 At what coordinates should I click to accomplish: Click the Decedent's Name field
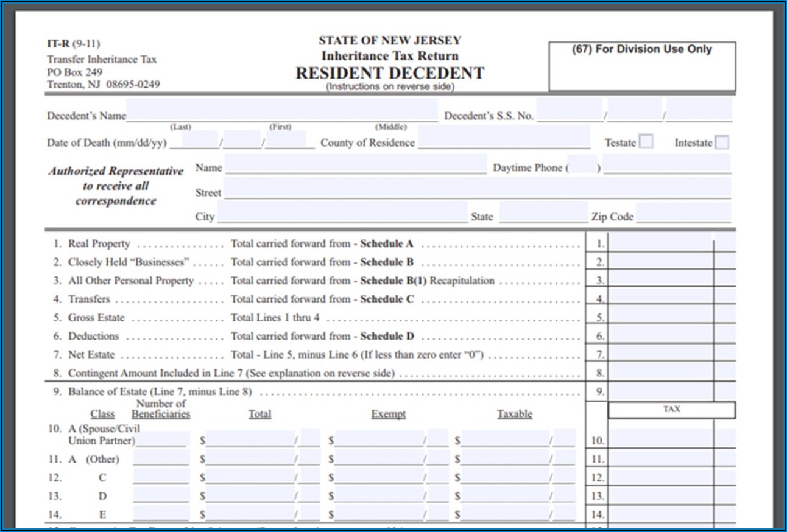(x=281, y=111)
